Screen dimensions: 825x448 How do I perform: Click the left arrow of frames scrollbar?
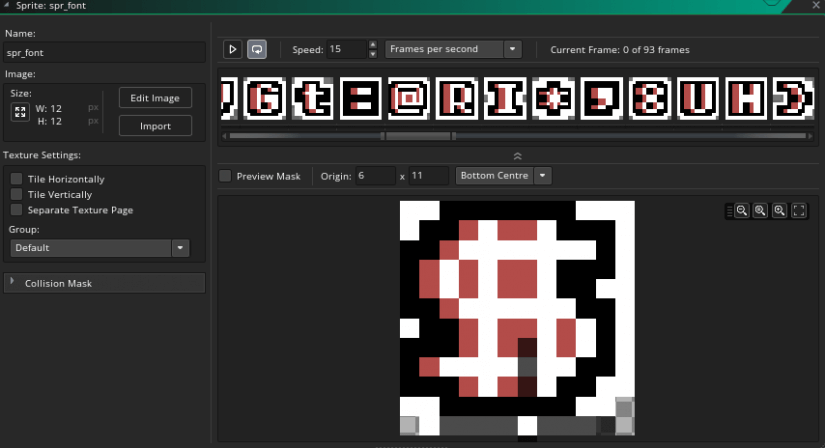click(225, 136)
